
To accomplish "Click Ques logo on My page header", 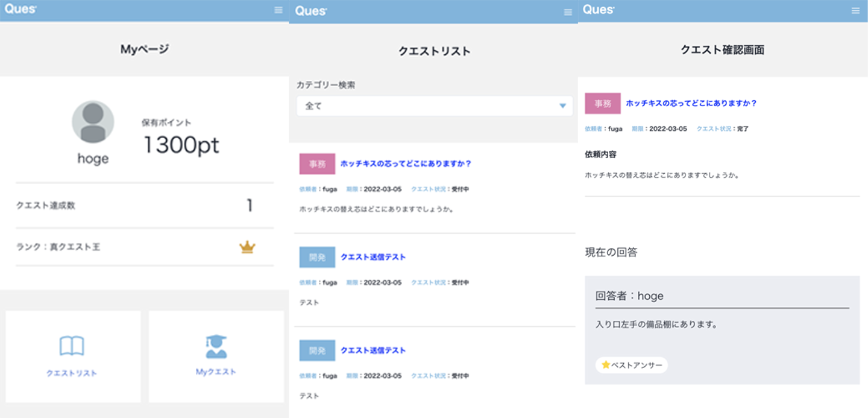I will (x=21, y=9).
